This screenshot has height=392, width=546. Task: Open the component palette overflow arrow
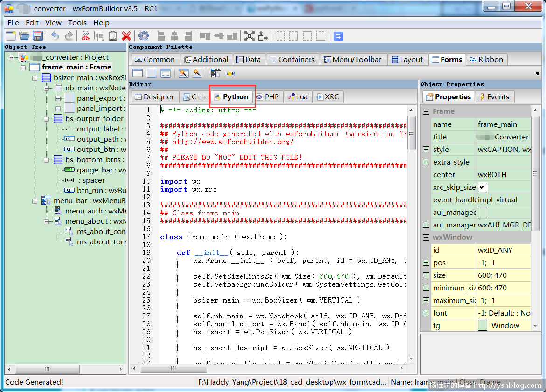(x=538, y=74)
